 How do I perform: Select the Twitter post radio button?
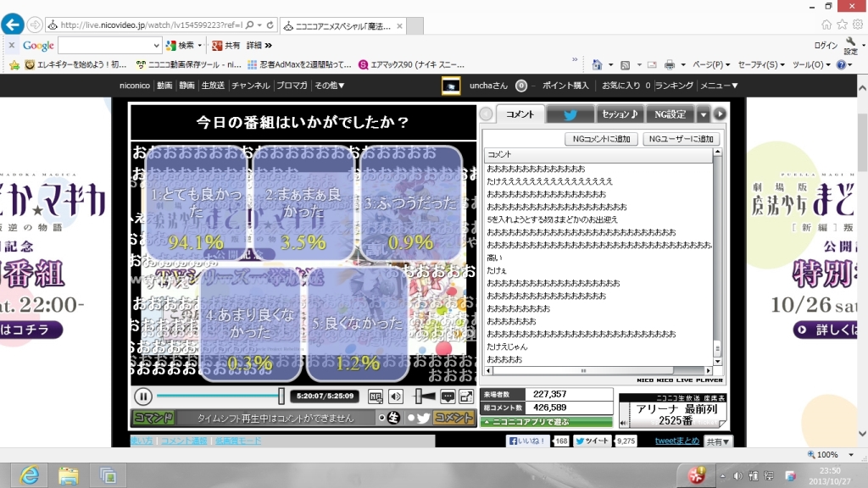click(x=411, y=418)
